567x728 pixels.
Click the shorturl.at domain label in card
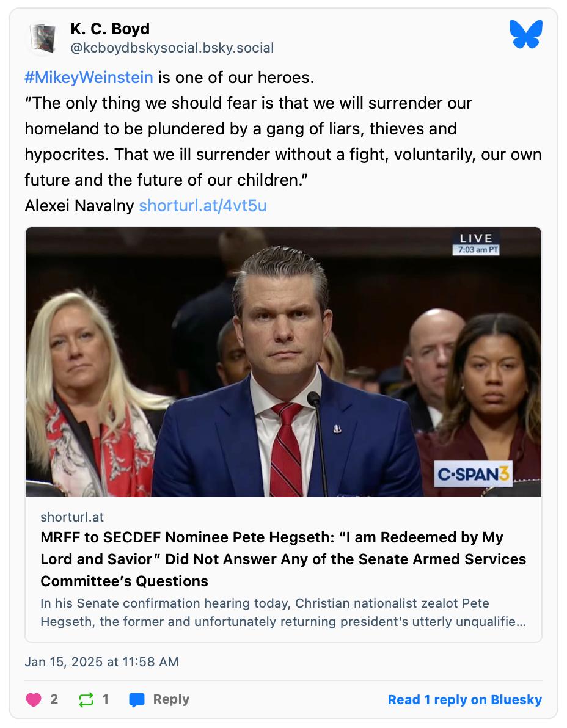(72, 517)
